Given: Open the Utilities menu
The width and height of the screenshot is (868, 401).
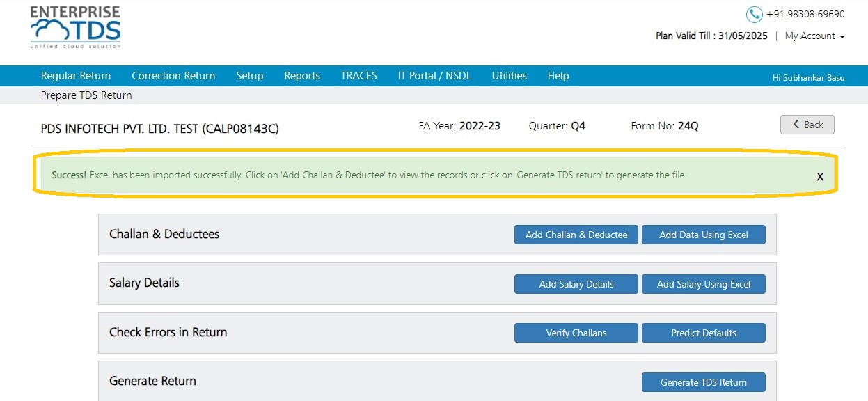Looking at the screenshot, I should [509, 76].
